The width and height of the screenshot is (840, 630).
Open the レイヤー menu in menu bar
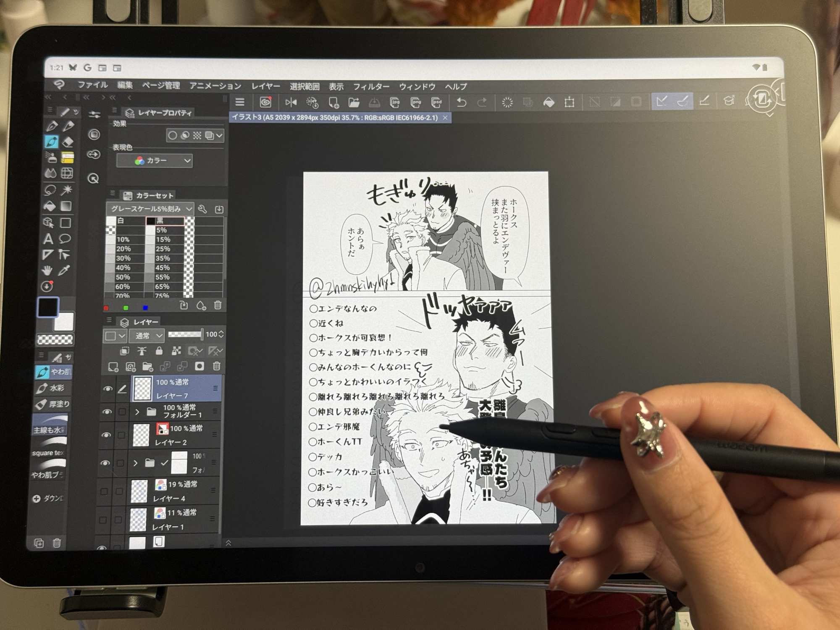[265, 86]
